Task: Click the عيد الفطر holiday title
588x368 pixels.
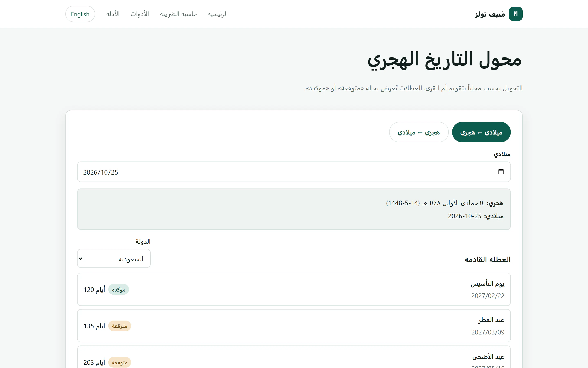Action: (x=491, y=320)
